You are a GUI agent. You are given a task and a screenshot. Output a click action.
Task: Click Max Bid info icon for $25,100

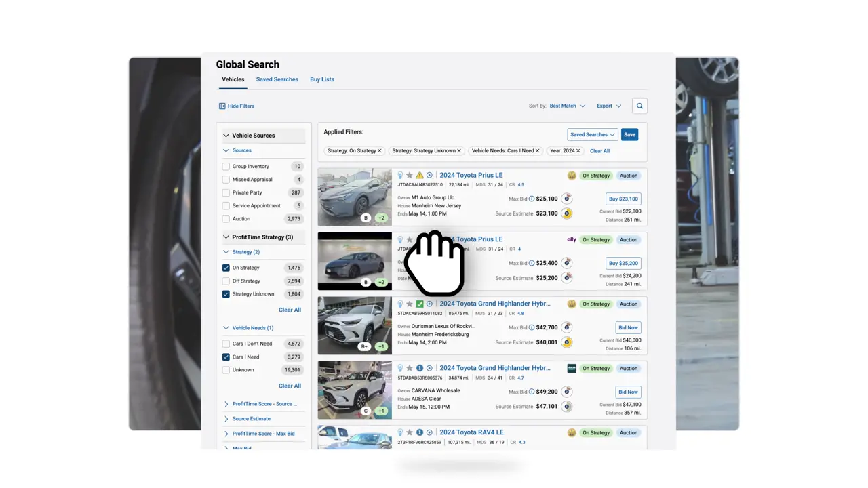[x=532, y=199]
